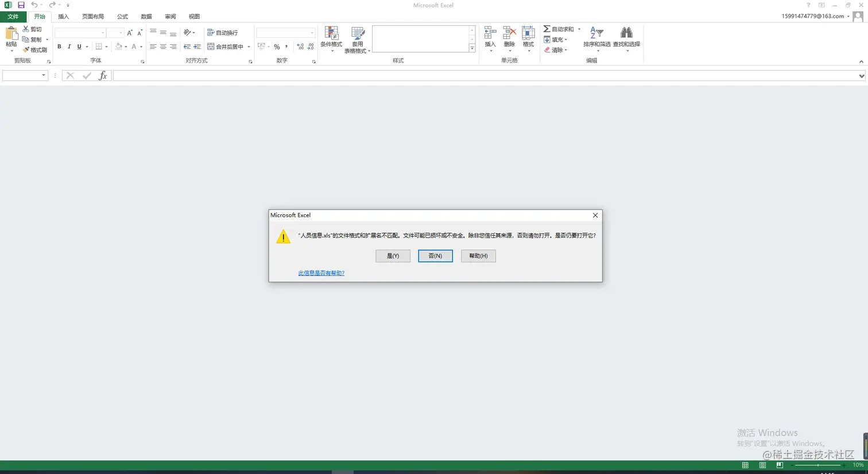Switch to the Data (数据) tab

[146, 17]
